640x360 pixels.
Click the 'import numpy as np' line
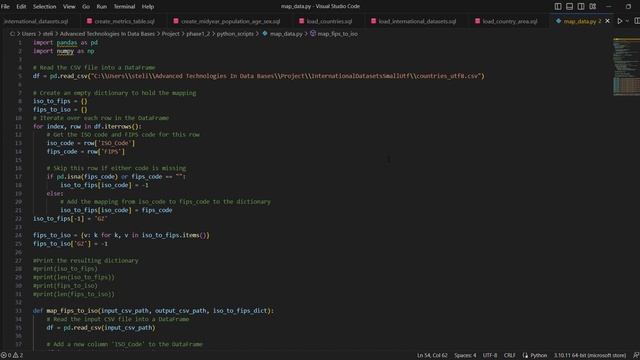tap(64, 51)
